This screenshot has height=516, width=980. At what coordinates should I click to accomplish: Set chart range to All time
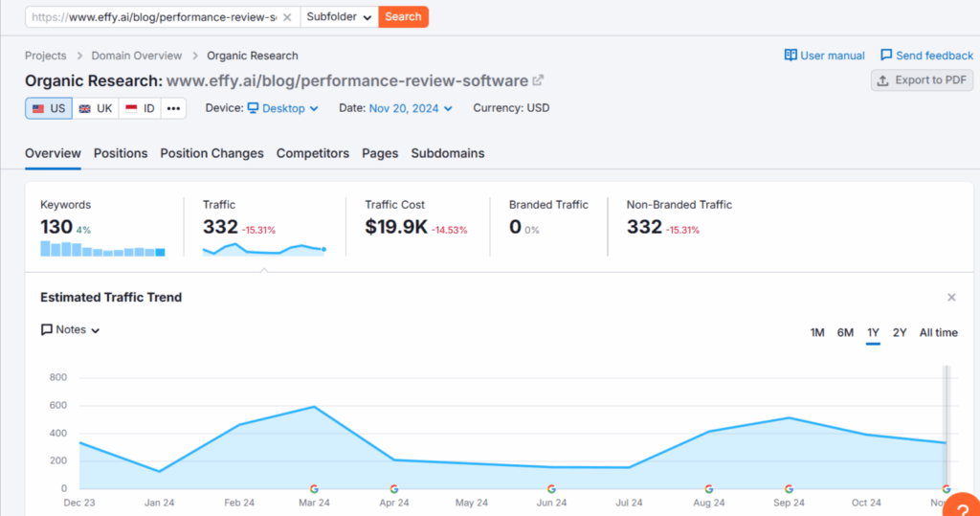coord(938,333)
